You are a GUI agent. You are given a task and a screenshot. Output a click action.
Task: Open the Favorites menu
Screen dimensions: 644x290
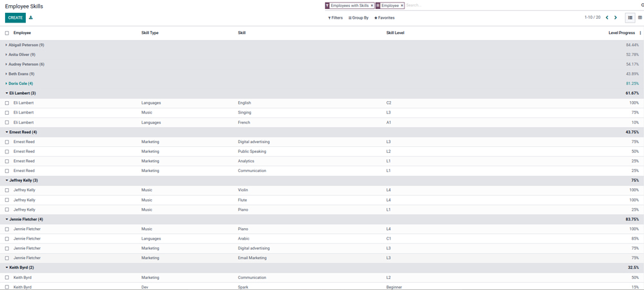[x=384, y=18]
